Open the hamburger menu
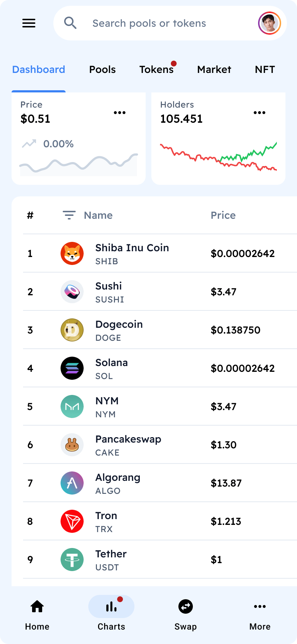This screenshot has height=644, width=297. [x=29, y=23]
